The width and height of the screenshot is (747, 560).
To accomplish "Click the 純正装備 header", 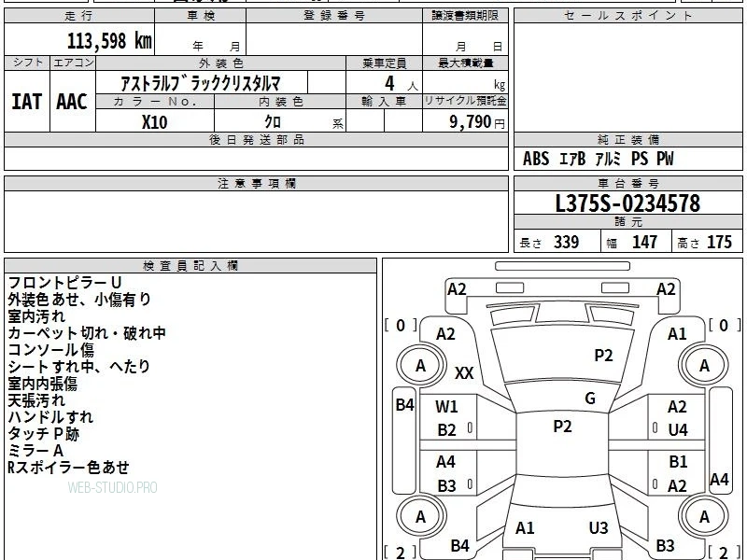I will pyautogui.click(x=628, y=140).
